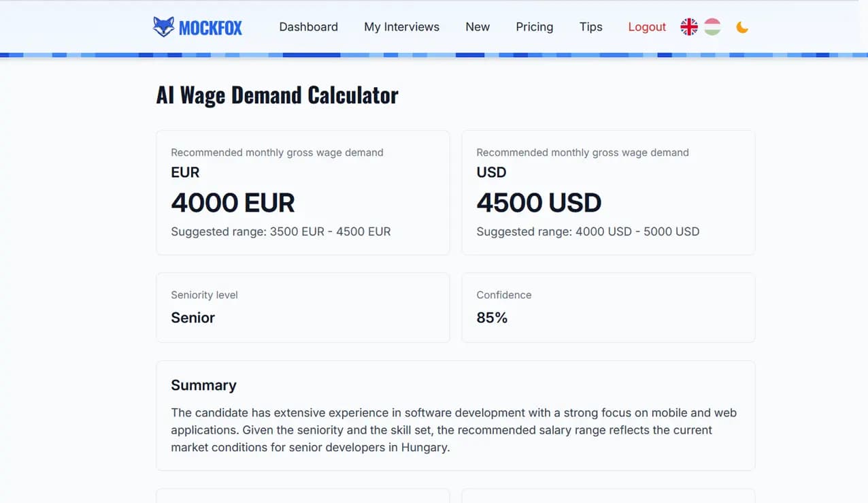Click USD card's 'Recommended monthly gross wage demand' label
Screen dimensions: 868x503
pos(582,152)
